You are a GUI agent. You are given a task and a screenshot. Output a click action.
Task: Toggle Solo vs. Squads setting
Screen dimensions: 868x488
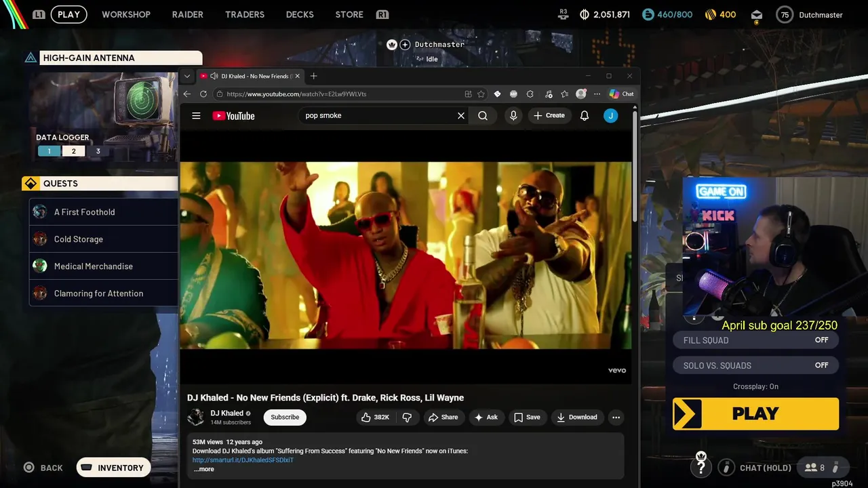pyautogui.click(x=755, y=365)
